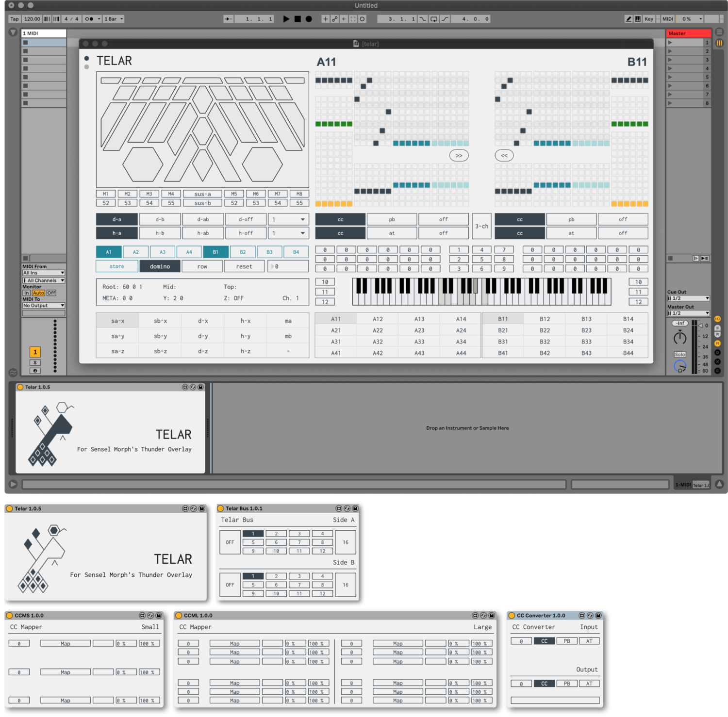Select the A22 cell in preset grid
This screenshot has width=728, height=717.
(x=378, y=330)
